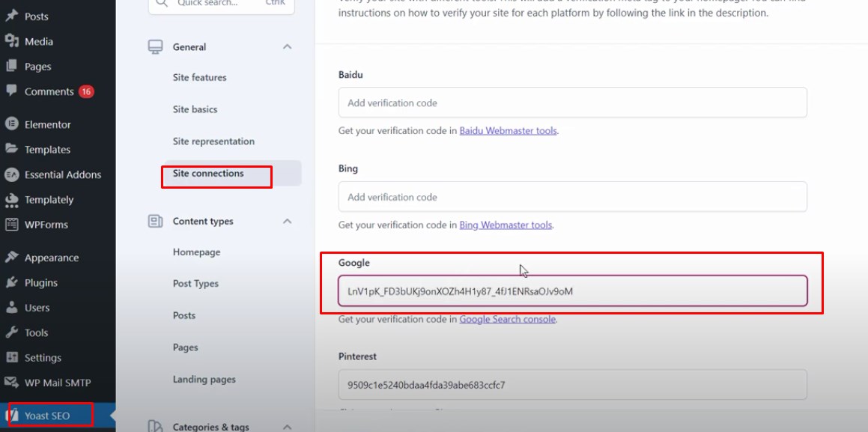Collapse the Categories & tags chevron
868x432 pixels.
click(288, 427)
